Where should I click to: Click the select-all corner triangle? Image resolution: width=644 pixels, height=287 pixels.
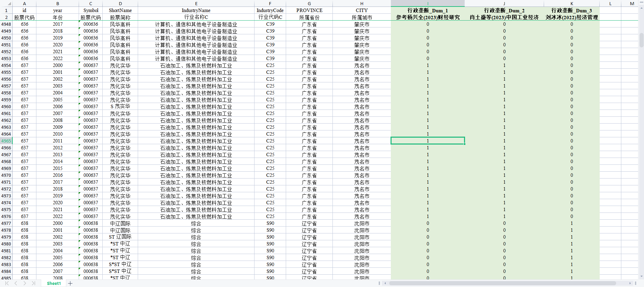[6, 3]
